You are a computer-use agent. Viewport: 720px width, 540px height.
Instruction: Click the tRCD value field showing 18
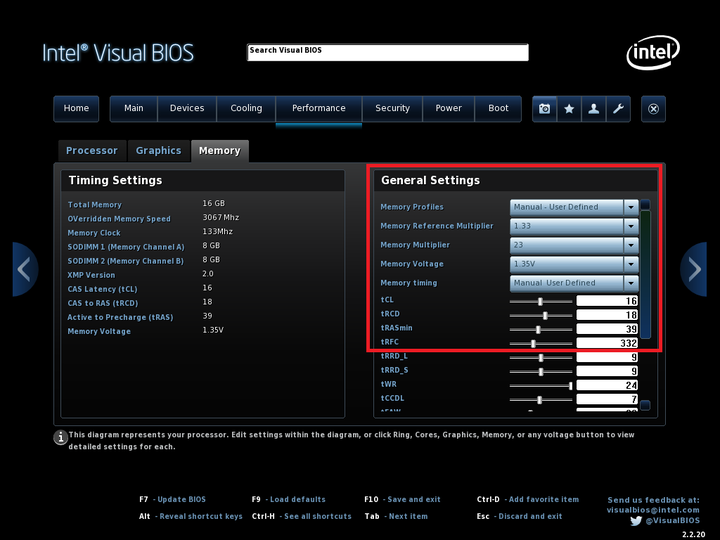click(607, 315)
